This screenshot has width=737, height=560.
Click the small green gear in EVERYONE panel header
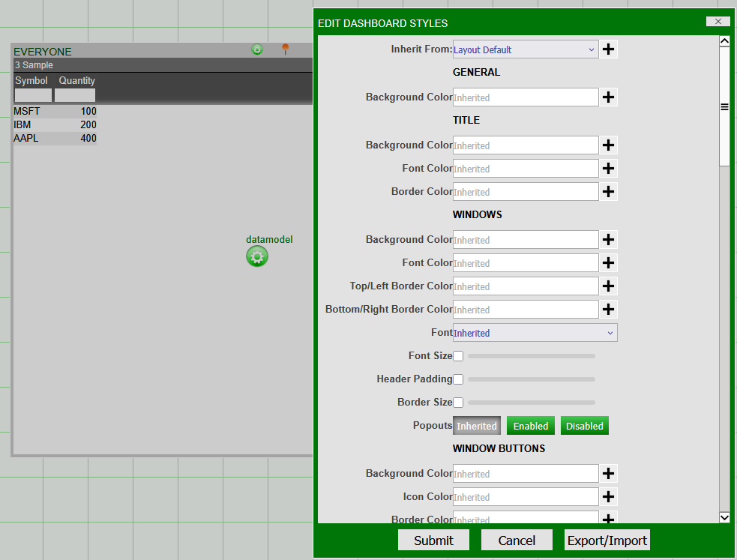point(257,49)
